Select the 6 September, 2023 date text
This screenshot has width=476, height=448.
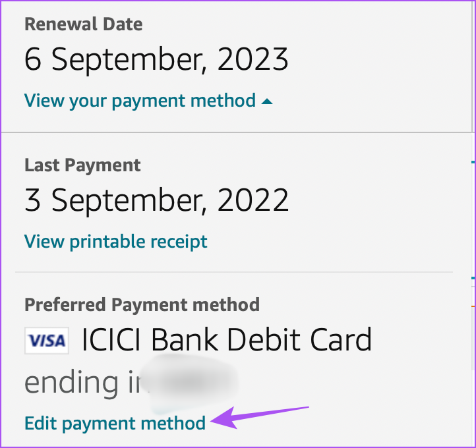(x=156, y=59)
